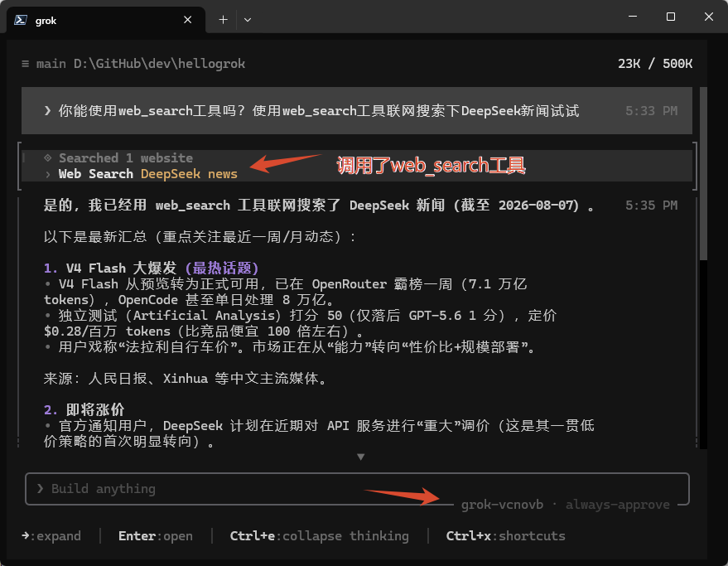This screenshot has width=728, height=566.
Task: Click the Enter:open shortcut hint
Action: coord(156,536)
